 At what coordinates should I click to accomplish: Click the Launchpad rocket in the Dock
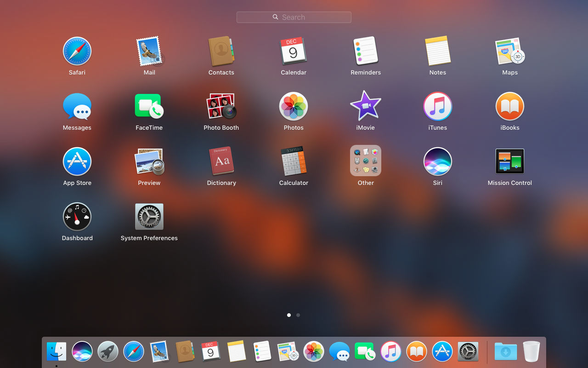coord(108,352)
